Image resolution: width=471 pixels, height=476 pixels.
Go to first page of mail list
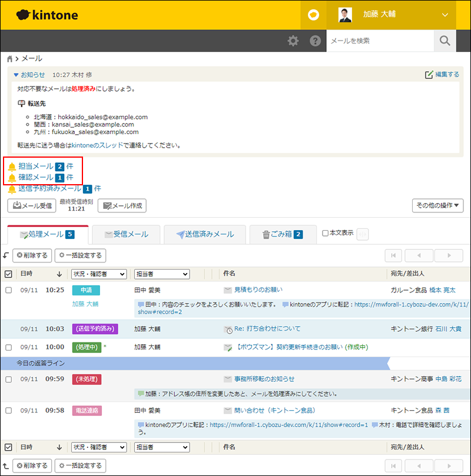point(394,255)
